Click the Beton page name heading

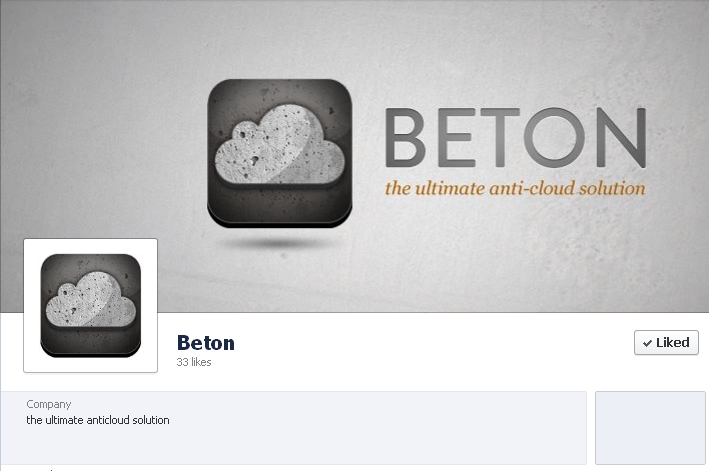click(x=206, y=343)
